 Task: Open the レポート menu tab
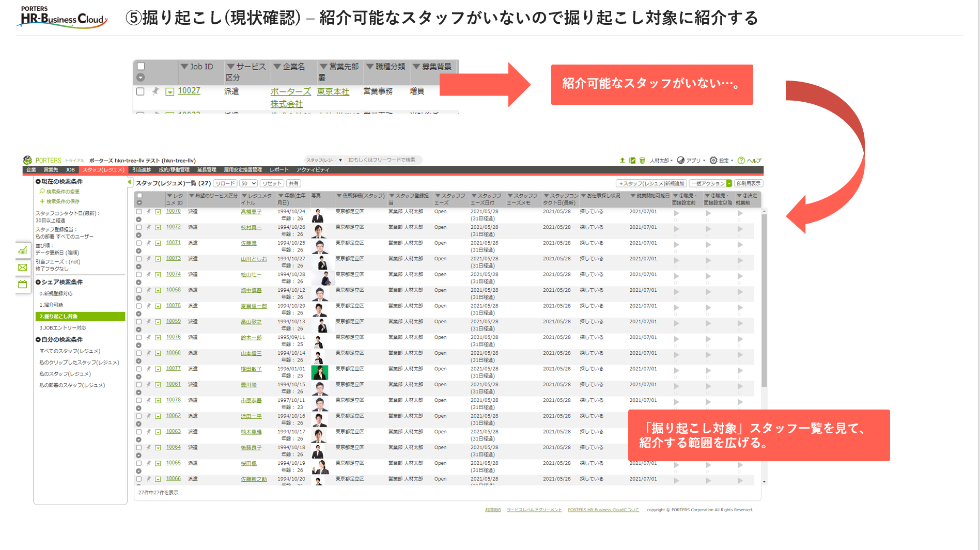(279, 170)
